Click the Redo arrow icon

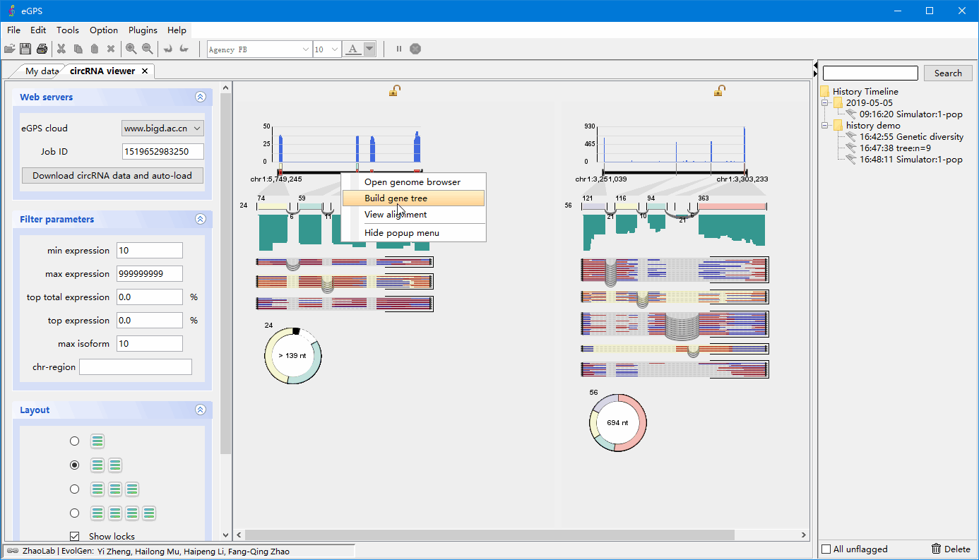(x=184, y=49)
